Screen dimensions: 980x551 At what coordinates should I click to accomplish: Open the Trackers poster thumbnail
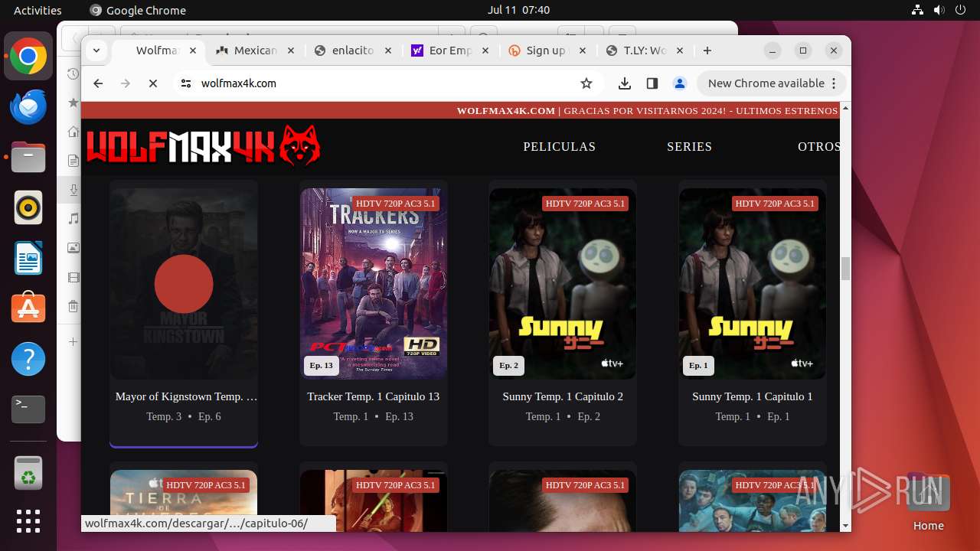[374, 284]
